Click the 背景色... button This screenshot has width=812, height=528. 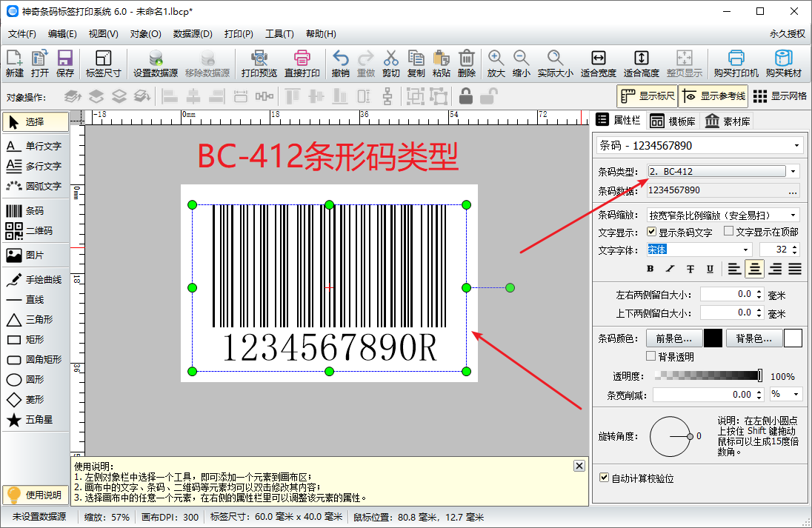(754, 338)
